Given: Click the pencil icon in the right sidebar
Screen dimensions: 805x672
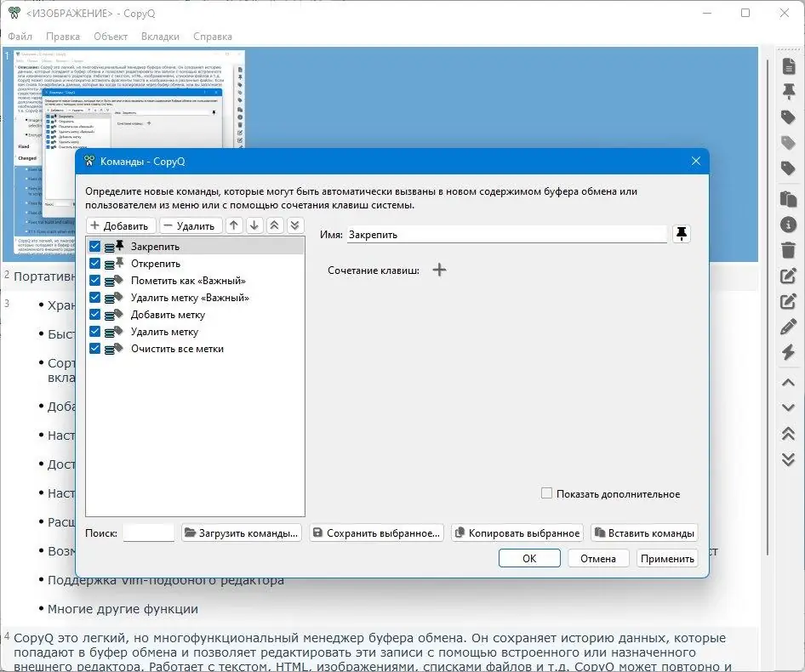Looking at the screenshot, I should coord(789,327).
